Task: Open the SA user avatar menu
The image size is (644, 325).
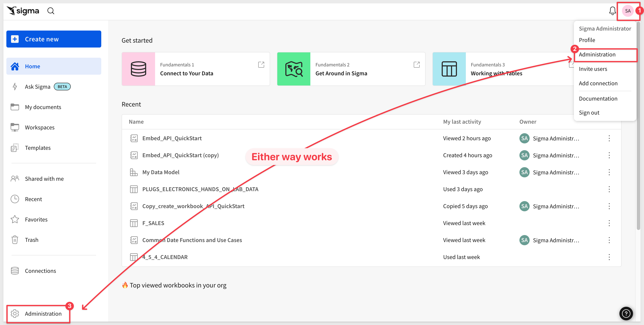Action: (x=627, y=11)
